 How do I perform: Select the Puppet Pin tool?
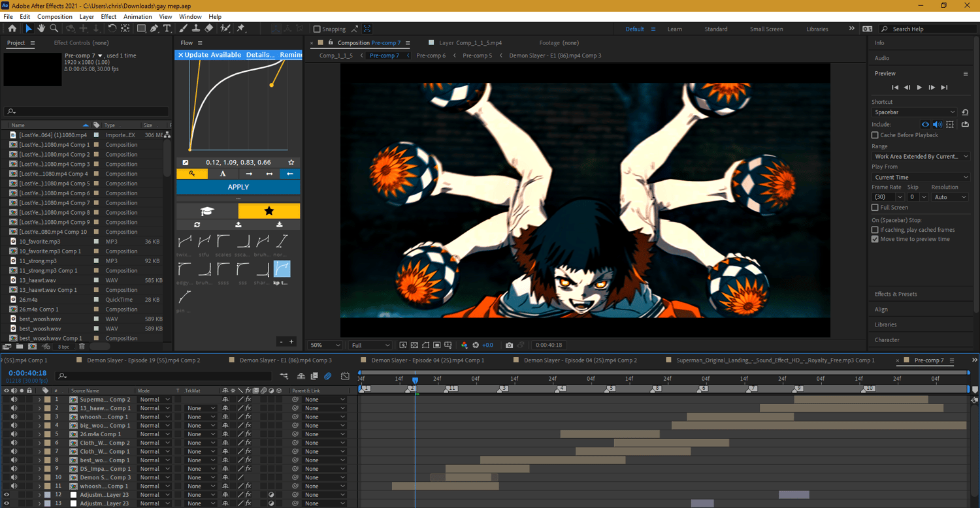[x=241, y=29]
